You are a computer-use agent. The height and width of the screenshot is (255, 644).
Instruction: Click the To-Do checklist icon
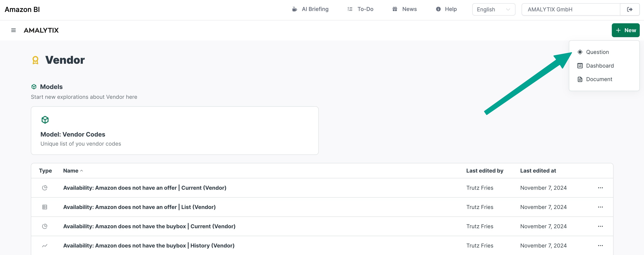pos(350,9)
